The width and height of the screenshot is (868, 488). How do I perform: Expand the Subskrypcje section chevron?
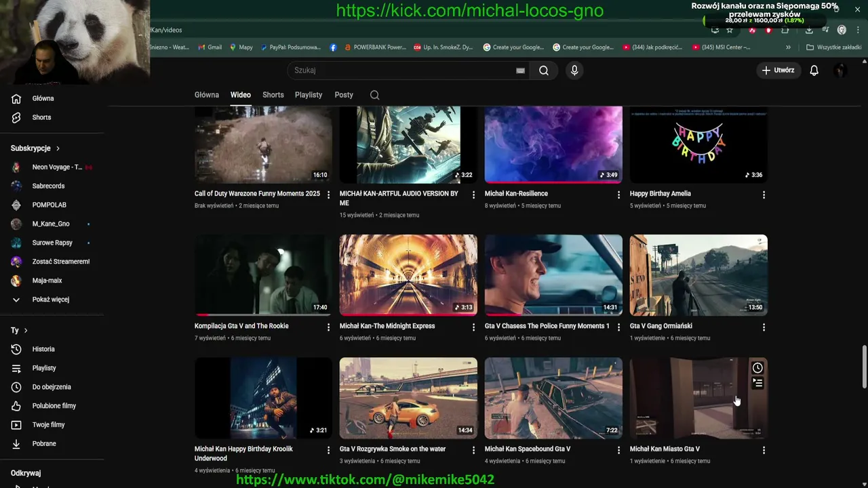[x=58, y=148]
